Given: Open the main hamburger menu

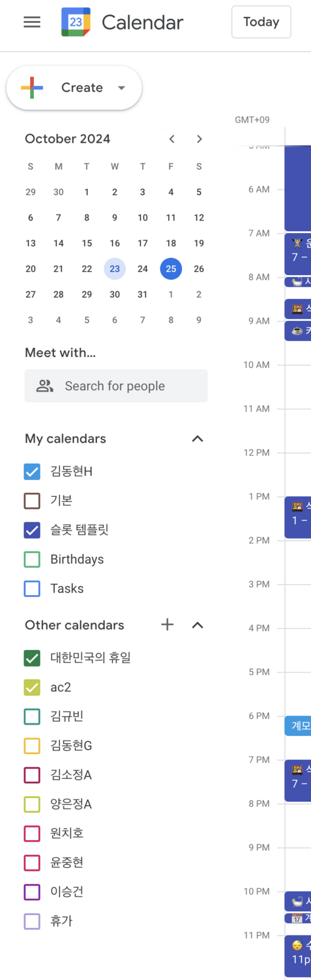Looking at the screenshot, I should 32,22.
